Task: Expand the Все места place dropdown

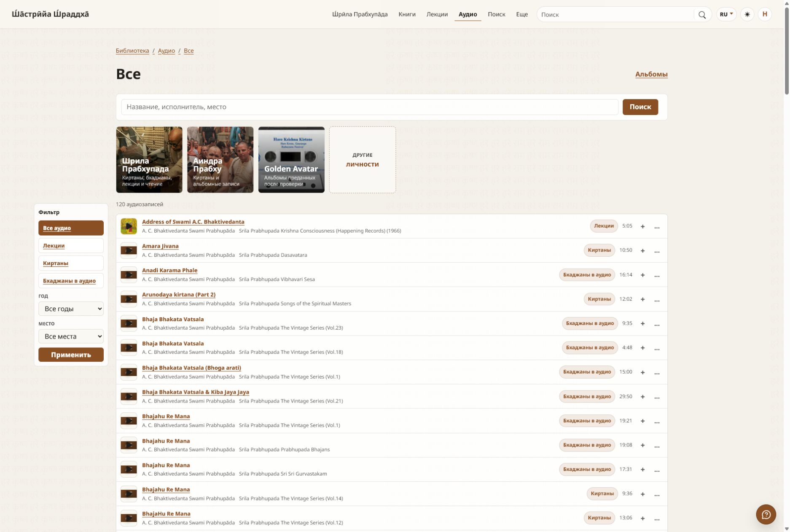Action: [x=71, y=336]
